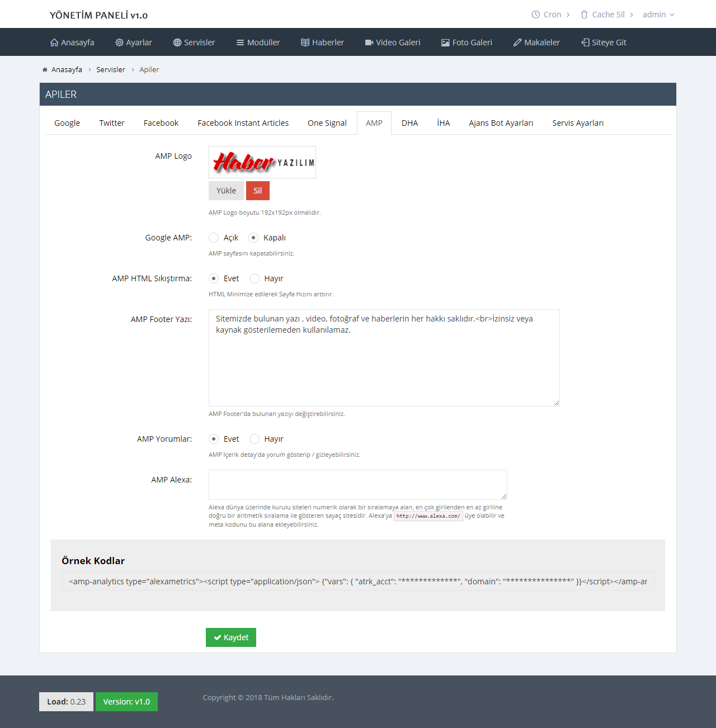Click the exit icon beside Siteye Git
This screenshot has height=728, width=716.
[585, 42]
